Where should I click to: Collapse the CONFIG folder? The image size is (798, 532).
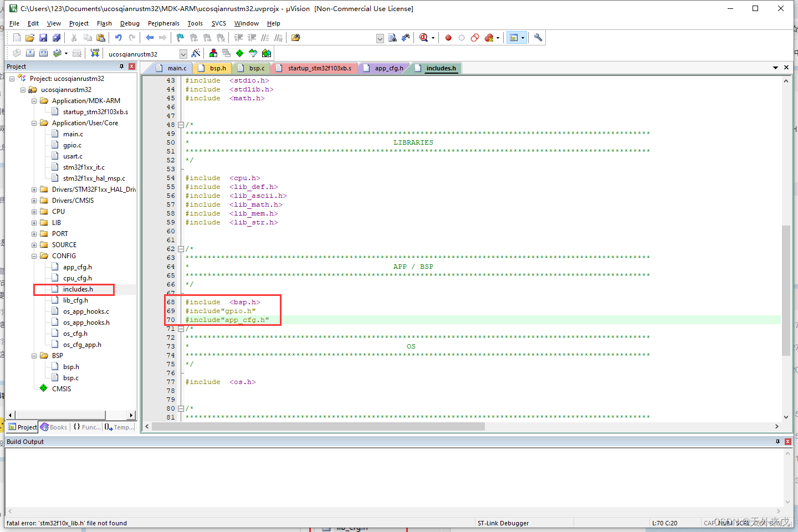click(x=34, y=255)
